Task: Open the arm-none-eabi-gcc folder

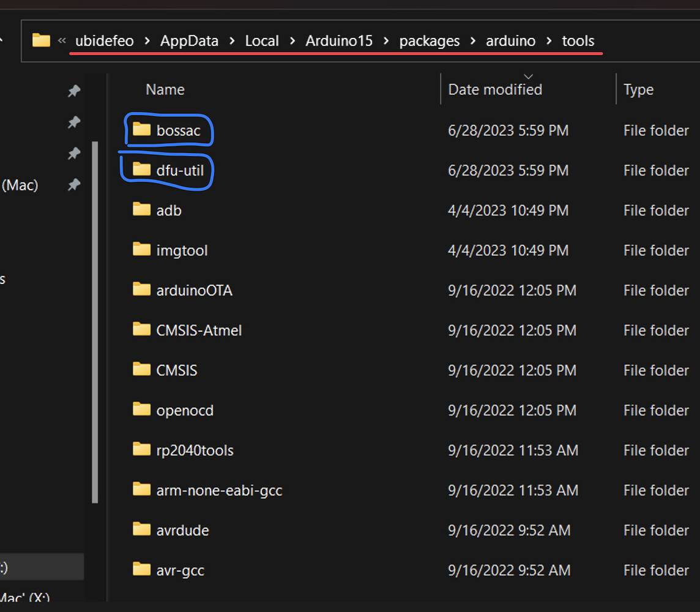Action: pos(219,490)
